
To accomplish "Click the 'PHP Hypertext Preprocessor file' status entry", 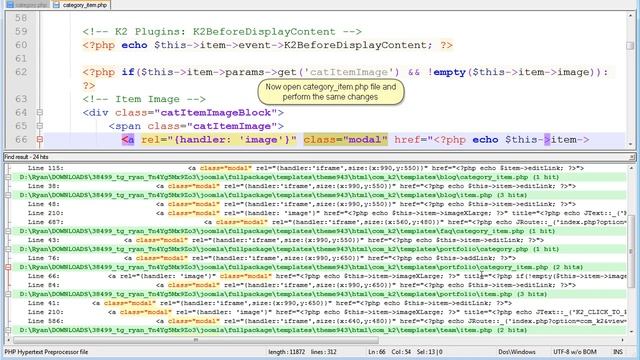I will (x=46, y=352).
